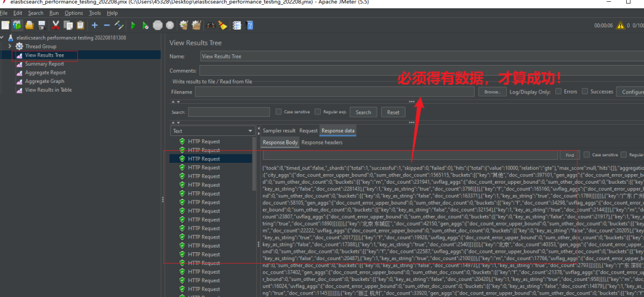Click the warning triangle log icon
Screen dimensions: 644x297
click(621, 26)
